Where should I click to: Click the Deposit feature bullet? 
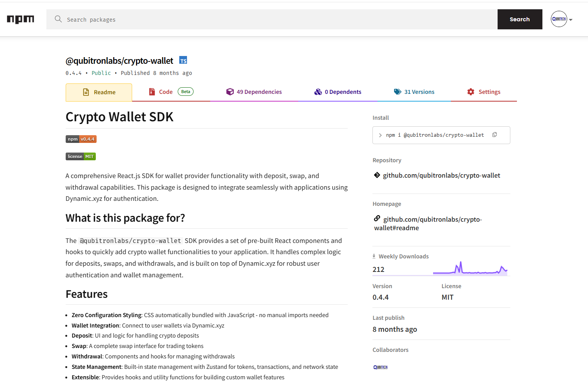(135, 336)
